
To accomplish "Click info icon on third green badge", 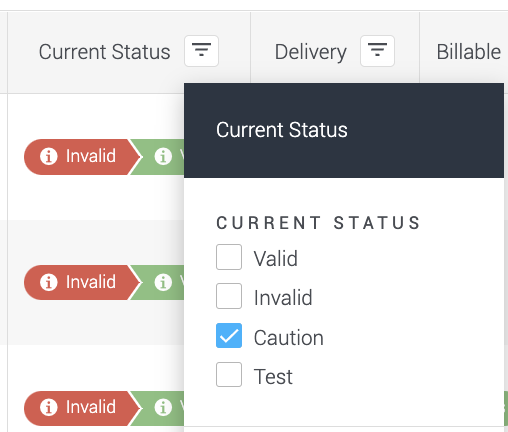I will [x=163, y=407].
